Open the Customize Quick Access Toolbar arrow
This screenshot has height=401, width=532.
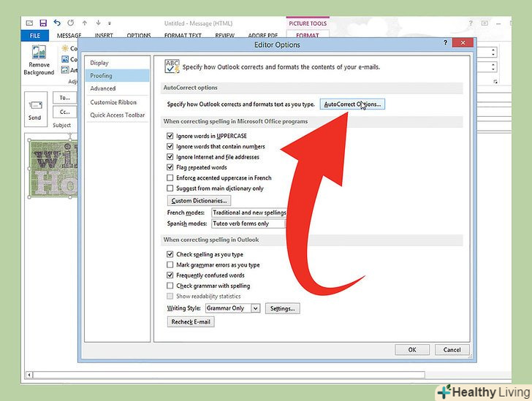click(x=110, y=23)
